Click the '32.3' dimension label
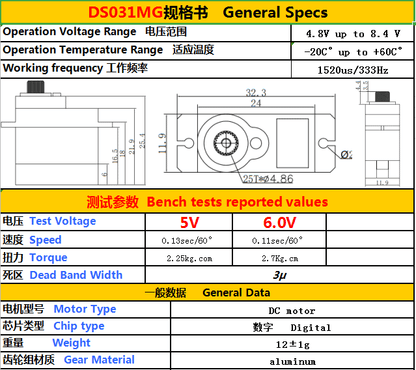 point(256,92)
